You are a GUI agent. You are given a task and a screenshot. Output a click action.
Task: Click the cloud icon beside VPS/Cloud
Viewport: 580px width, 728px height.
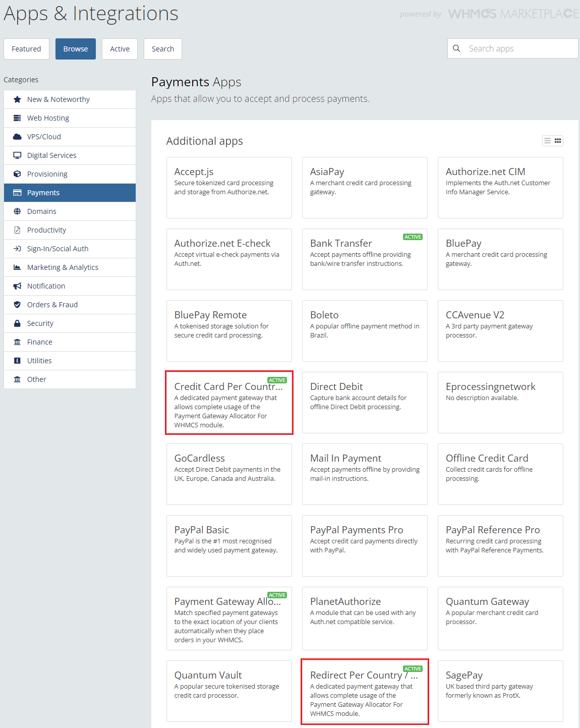click(x=17, y=137)
